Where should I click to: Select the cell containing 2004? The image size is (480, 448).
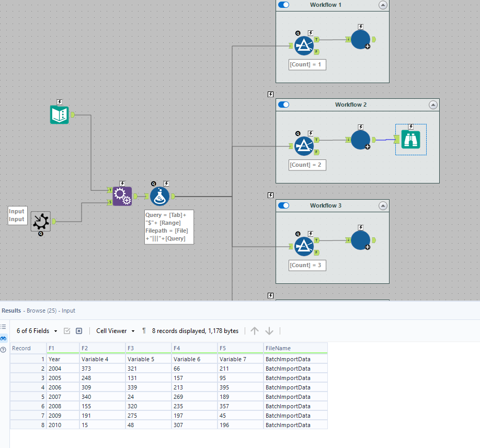[x=63, y=369]
